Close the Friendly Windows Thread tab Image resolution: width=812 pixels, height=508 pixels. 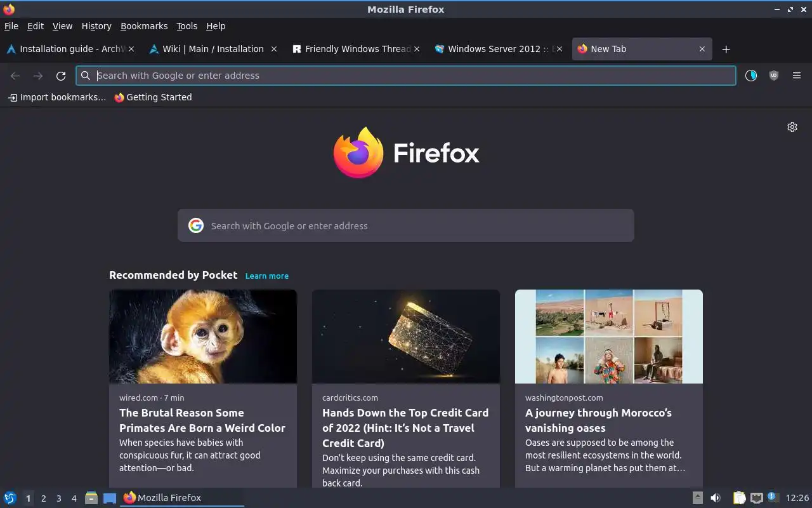click(x=417, y=49)
